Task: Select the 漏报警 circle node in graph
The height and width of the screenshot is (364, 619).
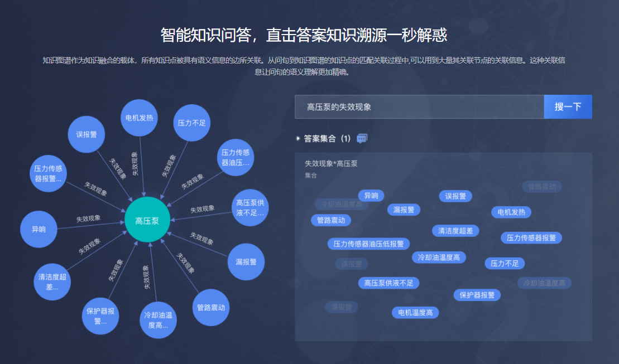Action: (246, 262)
